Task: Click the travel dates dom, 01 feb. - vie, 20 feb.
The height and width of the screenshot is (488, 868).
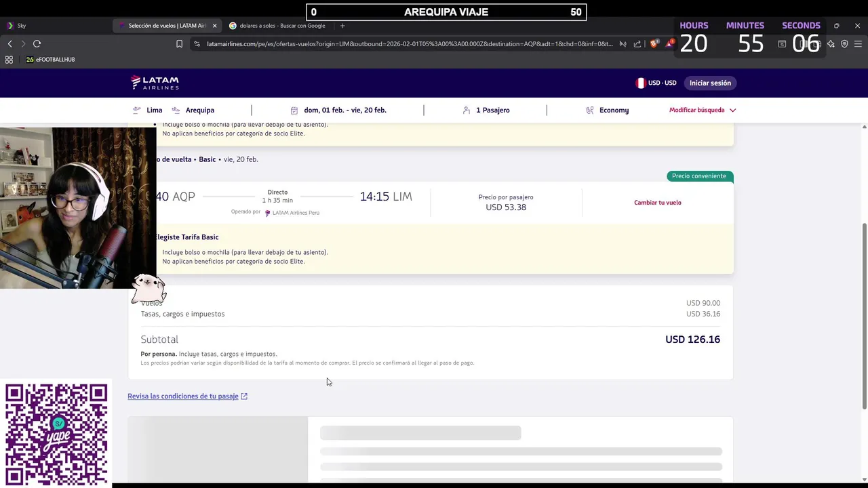Action: [x=345, y=110]
